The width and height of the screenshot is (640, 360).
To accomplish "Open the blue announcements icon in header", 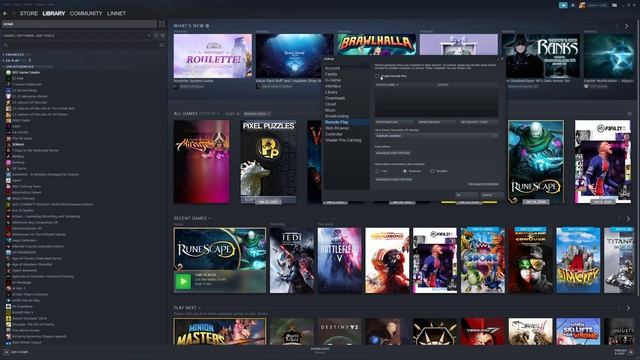I will [x=563, y=5].
